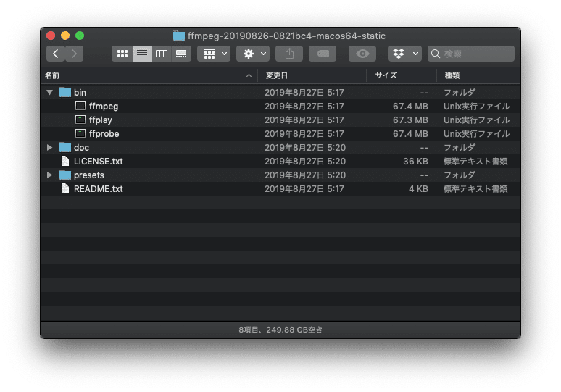Click the Edit Tags toolbar button
The width and height of the screenshot is (561, 392).
(x=323, y=54)
